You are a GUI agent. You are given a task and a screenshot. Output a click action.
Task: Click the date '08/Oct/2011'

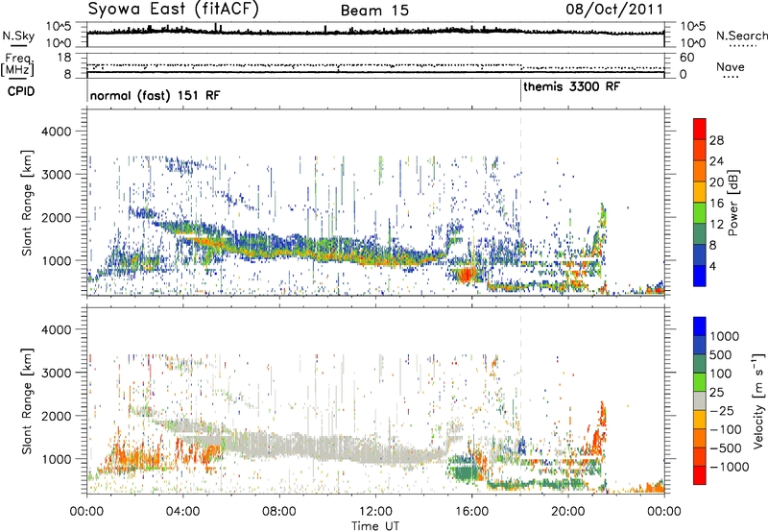pyautogui.click(x=614, y=10)
